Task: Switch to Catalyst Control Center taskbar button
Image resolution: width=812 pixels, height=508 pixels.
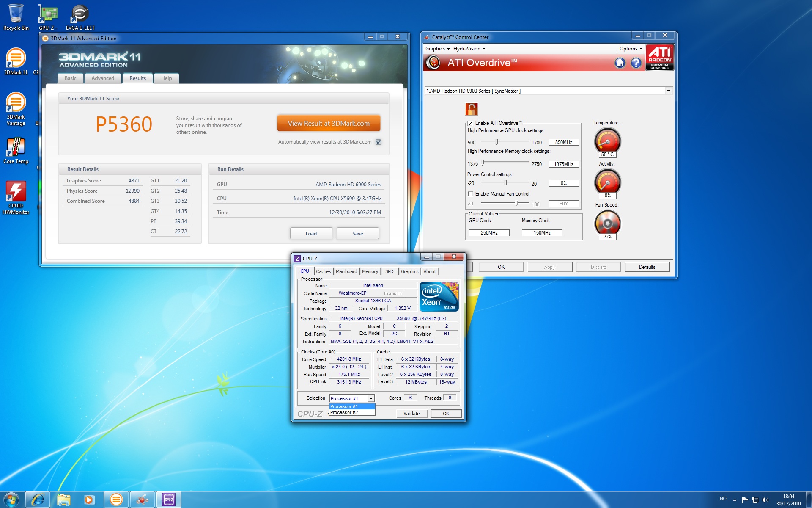Action: [143, 500]
